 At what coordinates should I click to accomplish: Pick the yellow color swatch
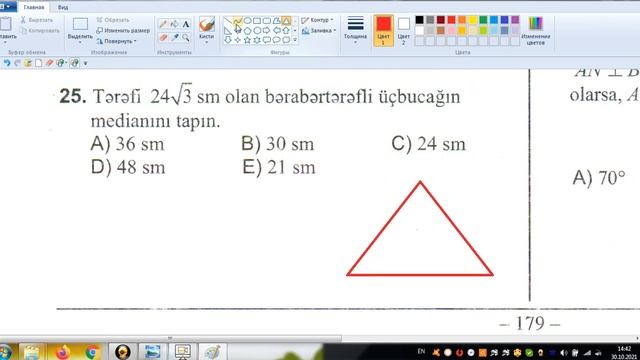pyautogui.click(x=473, y=20)
